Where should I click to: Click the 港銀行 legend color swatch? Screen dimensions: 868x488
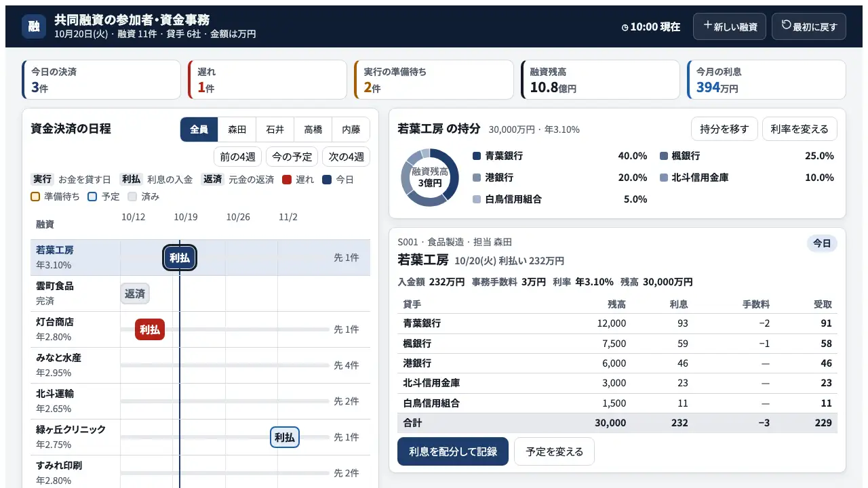477,178
